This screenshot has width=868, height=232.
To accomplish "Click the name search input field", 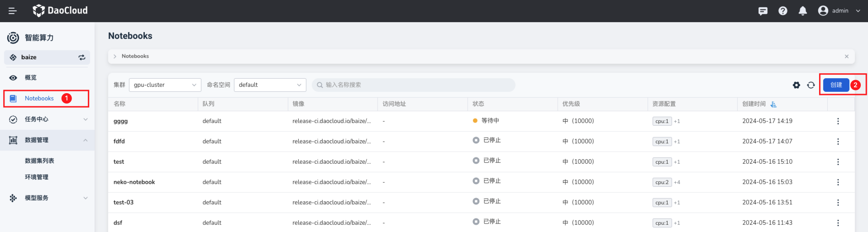I will 413,85.
